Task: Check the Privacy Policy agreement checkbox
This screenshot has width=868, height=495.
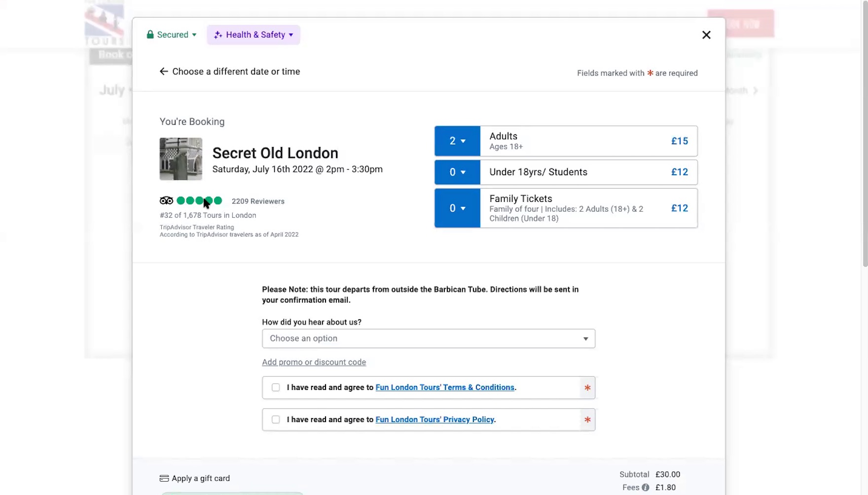Action: (x=276, y=419)
